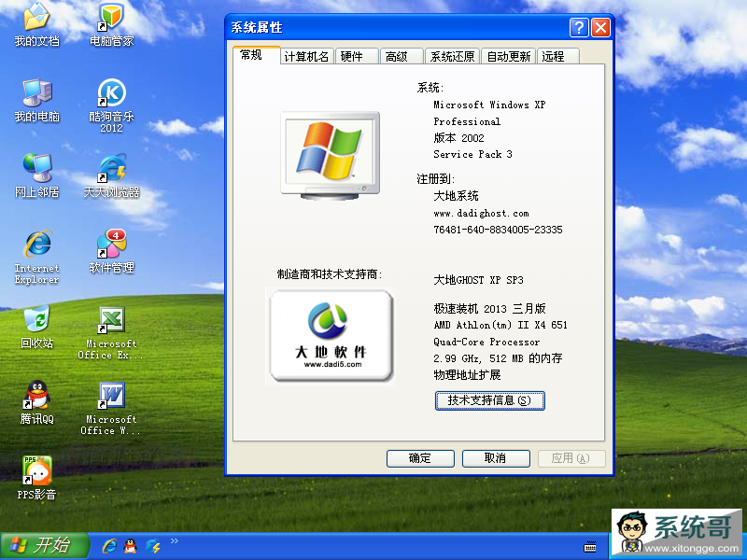Click the 取消 button
Viewport: 747px width, 560px height.
[x=496, y=458]
